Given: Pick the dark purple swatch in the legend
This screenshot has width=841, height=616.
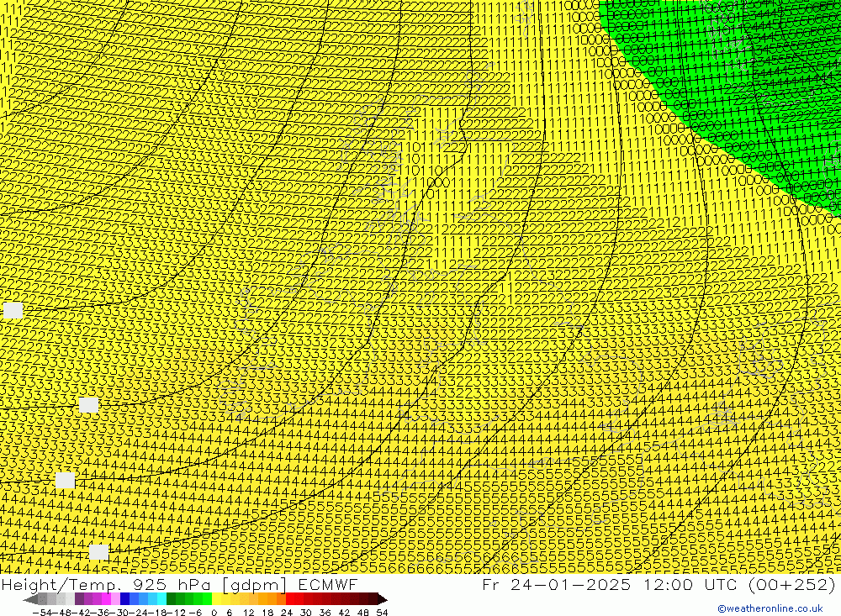Looking at the screenshot, I should coord(79,599).
